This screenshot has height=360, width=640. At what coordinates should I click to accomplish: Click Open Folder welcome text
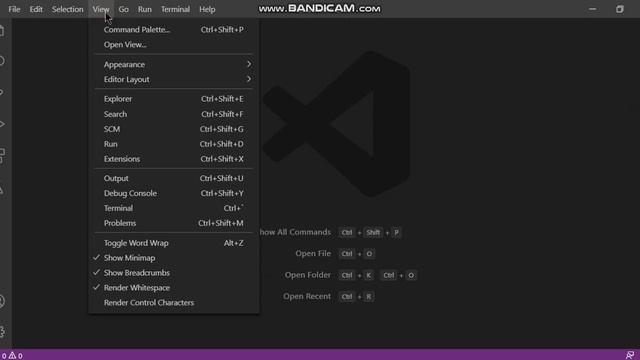[307, 275]
